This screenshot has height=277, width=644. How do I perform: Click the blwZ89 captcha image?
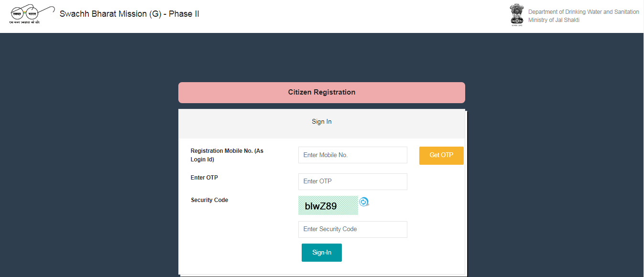[x=328, y=205]
